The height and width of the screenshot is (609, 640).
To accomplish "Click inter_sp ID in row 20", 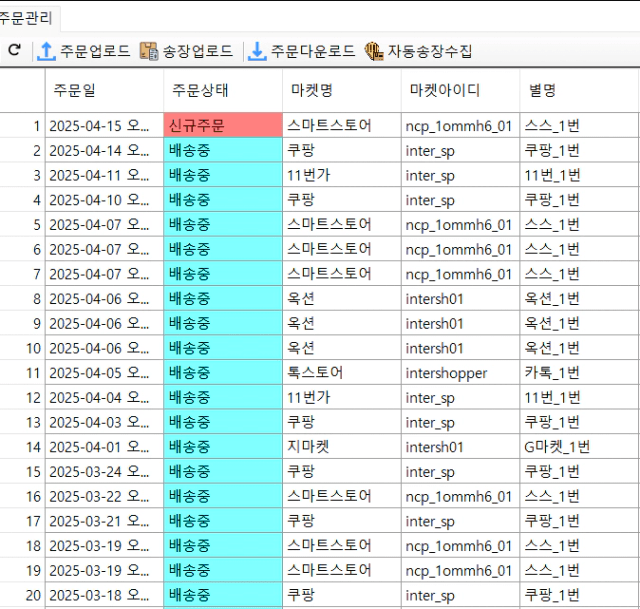I will [x=460, y=595].
